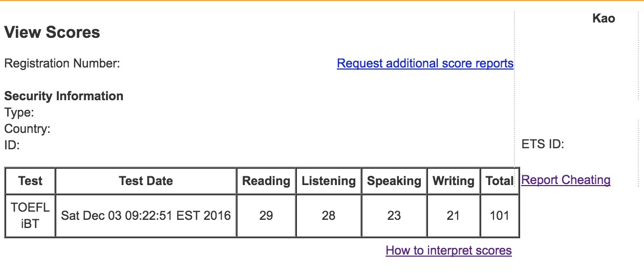Click the Speaking column header
Image resolution: width=644 pixels, height=273 pixels.
tap(394, 181)
